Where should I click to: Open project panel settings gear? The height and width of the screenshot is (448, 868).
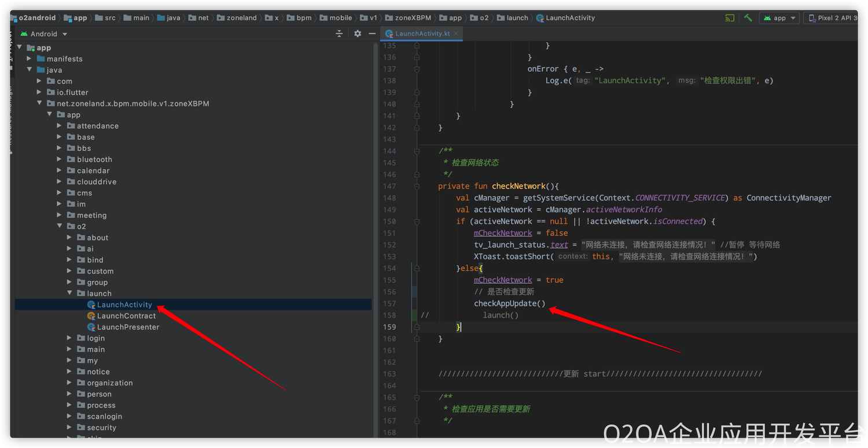358,34
